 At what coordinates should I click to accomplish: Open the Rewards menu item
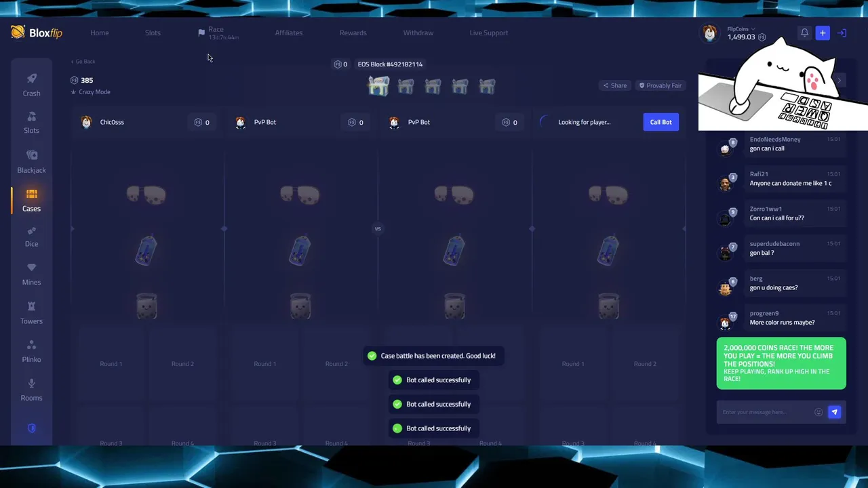353,33
